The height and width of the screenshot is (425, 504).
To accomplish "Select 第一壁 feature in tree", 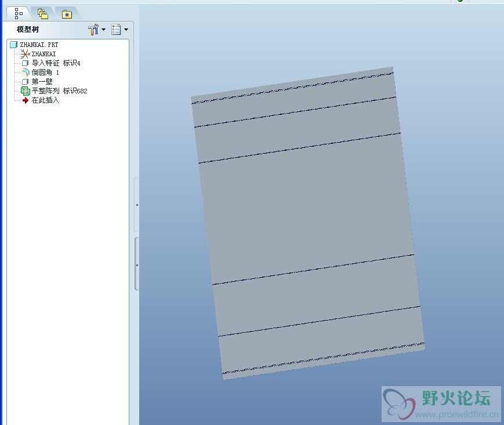I will [x=42, y=82].
